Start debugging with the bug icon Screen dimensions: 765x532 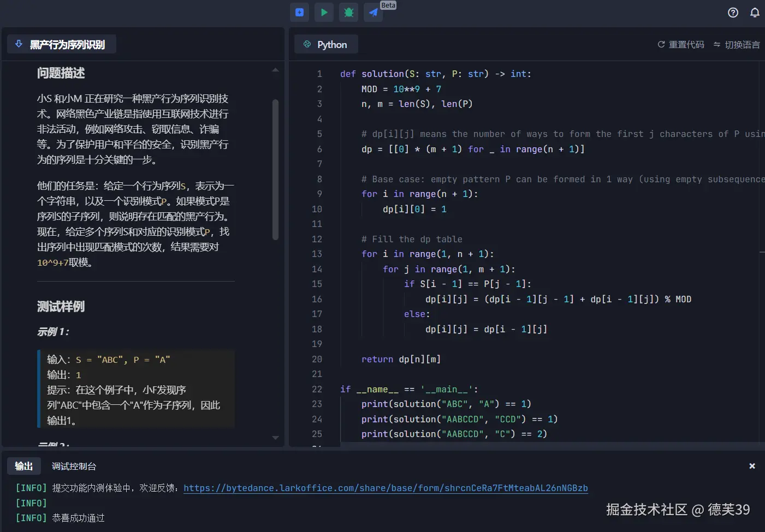point(349,12)
